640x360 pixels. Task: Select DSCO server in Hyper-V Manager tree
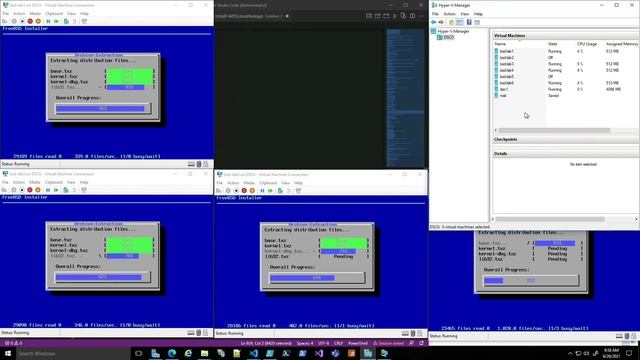(445, 37)
